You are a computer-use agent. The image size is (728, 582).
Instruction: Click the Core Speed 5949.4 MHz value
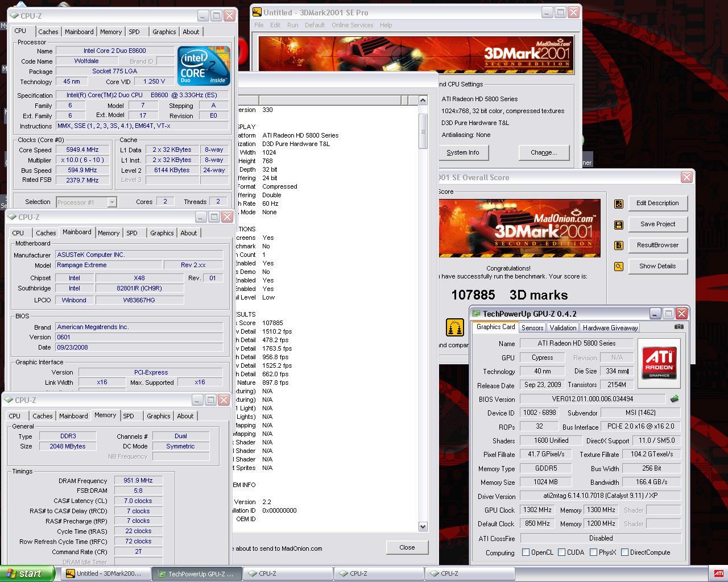pos(82,150)
